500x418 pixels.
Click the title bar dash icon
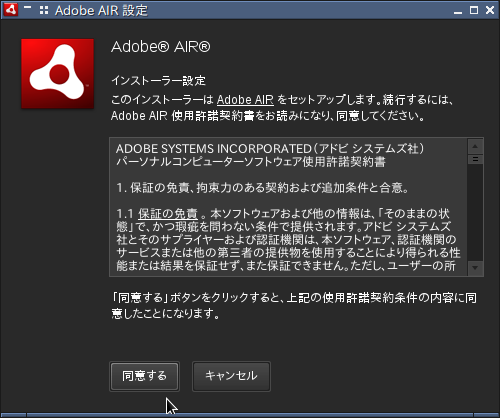28,7
